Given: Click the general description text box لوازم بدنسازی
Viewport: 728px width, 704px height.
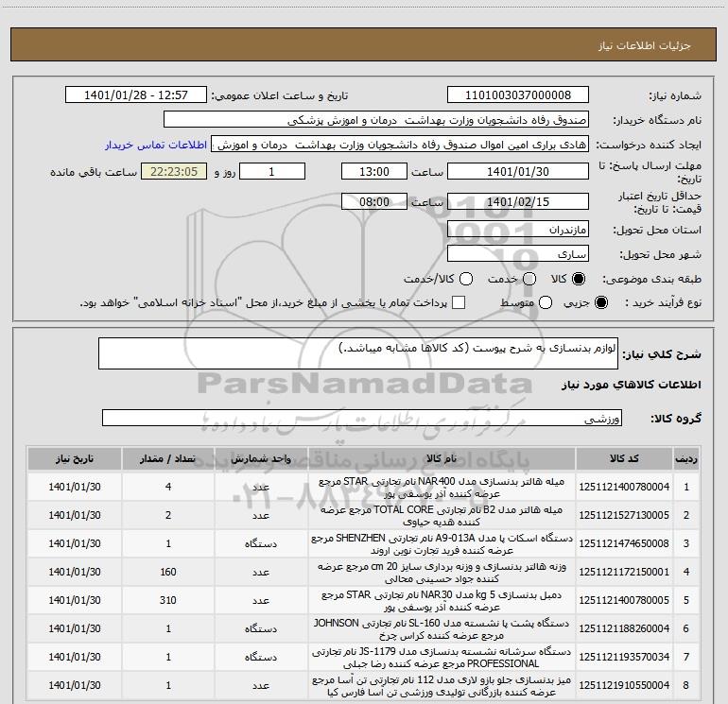Looking at the screenshot, I should pyautogui.click(x=358, y=353).
